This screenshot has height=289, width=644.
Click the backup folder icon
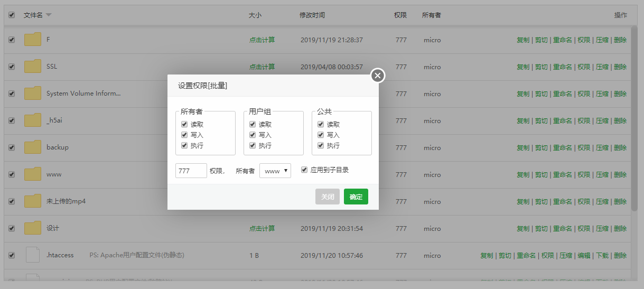coord(33,147)
